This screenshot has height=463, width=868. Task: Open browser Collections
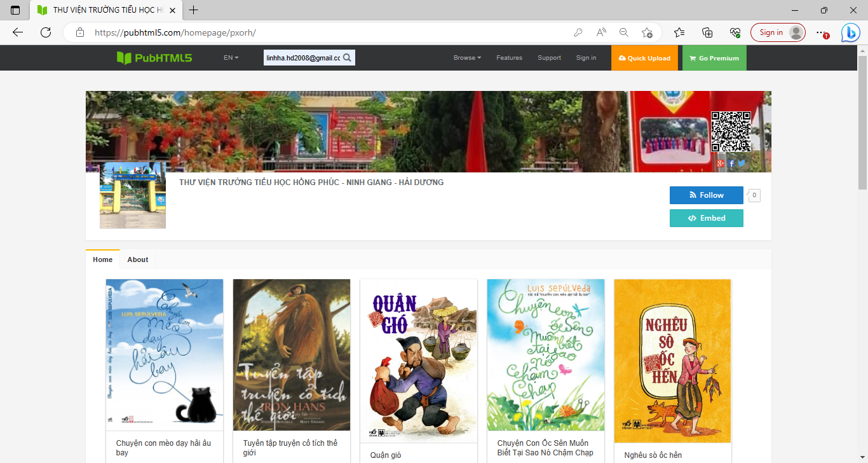click(x=707, y=32)
